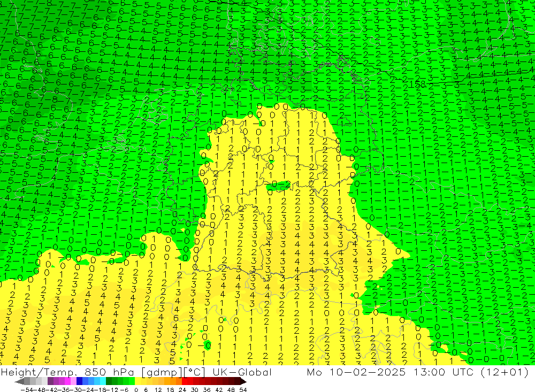
Task: Click the dark right arrow end of color scale
Action: point(242,381)
